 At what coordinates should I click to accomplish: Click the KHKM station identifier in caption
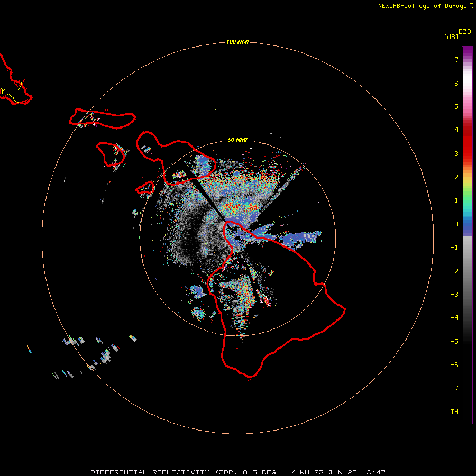pyautogui.click(x=300, y=472)
